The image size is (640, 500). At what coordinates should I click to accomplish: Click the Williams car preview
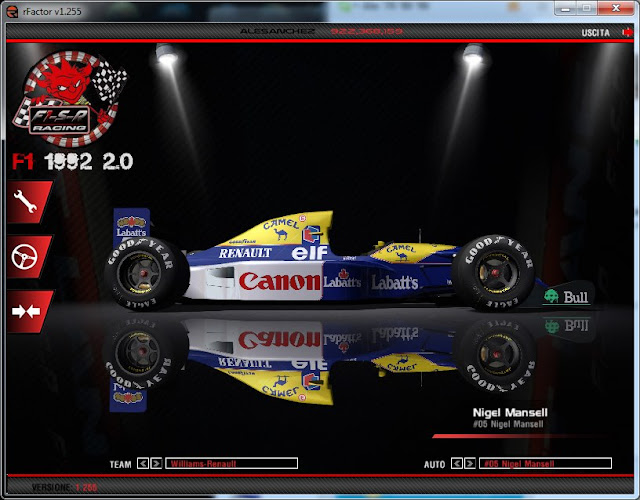351,261
